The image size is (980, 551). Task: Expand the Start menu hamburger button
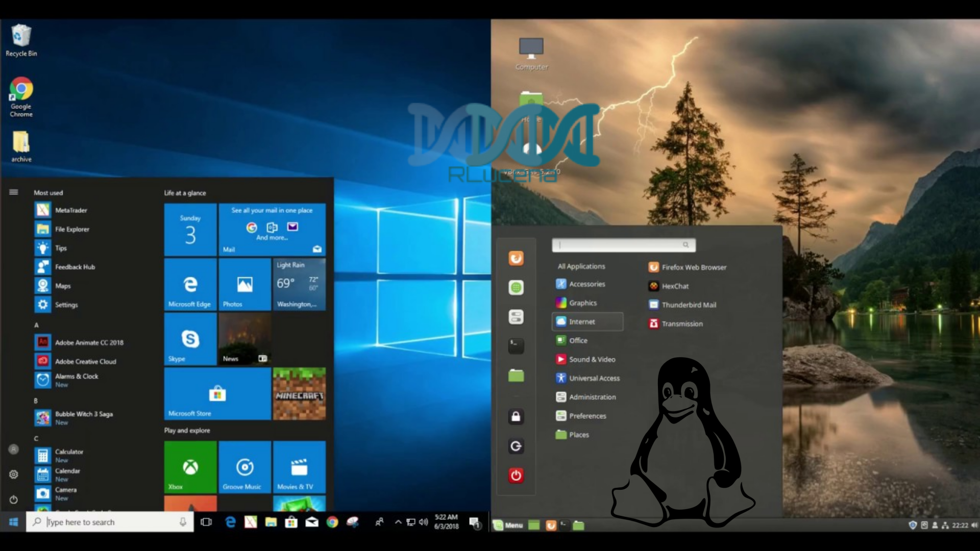pyautogui.click(x=14, y=192)
